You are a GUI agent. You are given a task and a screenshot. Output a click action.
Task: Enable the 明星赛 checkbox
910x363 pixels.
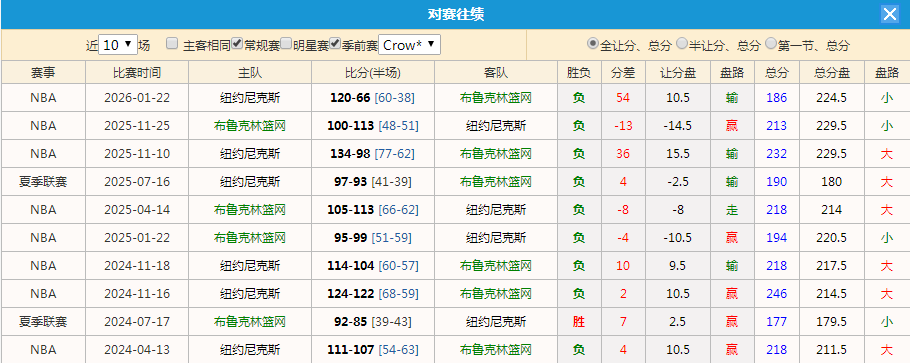click(x=286, y=43)
